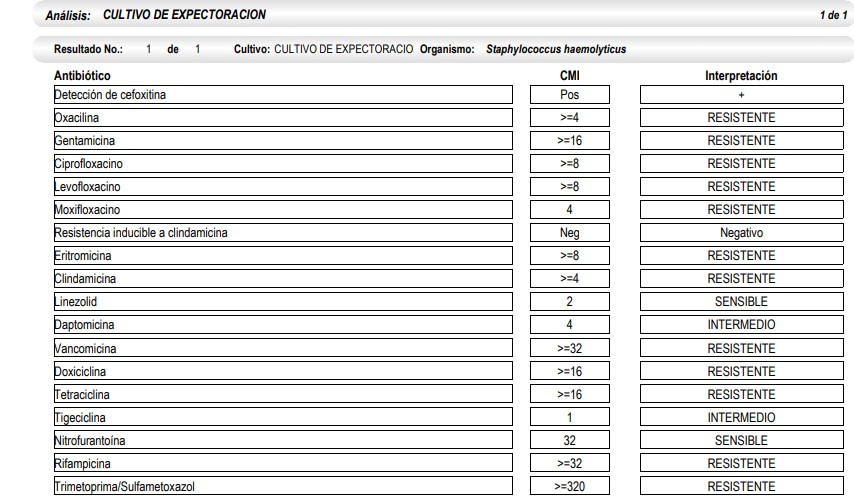The image size is (854, 503).
Task: Click the SENSIBLE cell for Linezolid
Action: (x=742, y=302)
